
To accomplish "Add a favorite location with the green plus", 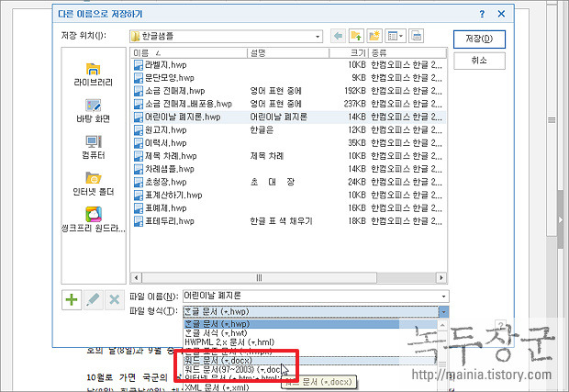I will pyautogui.click(x=72, y=300).
